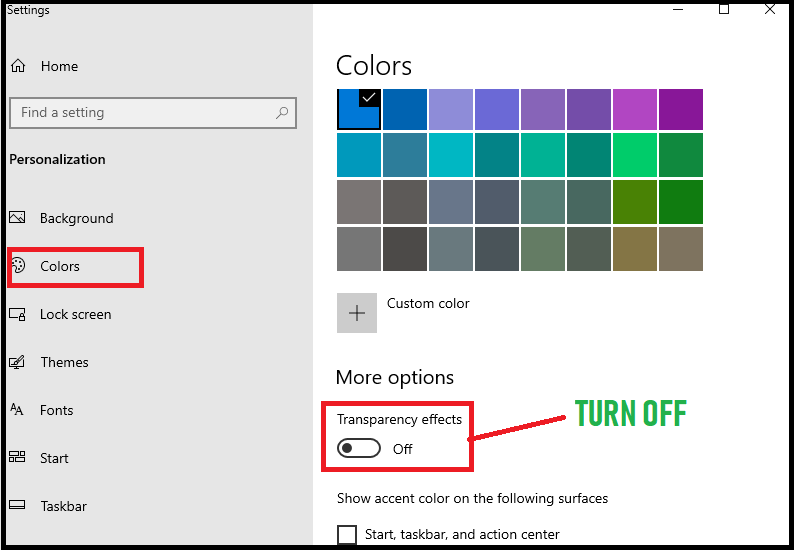Click the Home house icon

pyautogui.click(x=18, y=66)
